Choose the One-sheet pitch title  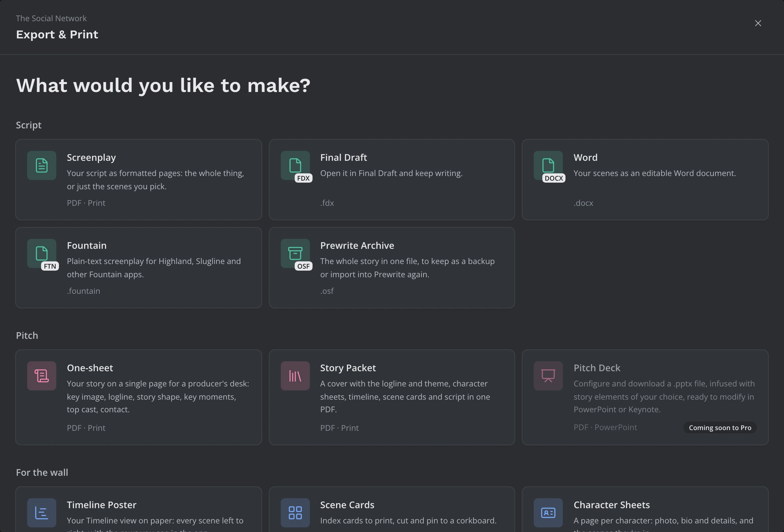(90, 368)
